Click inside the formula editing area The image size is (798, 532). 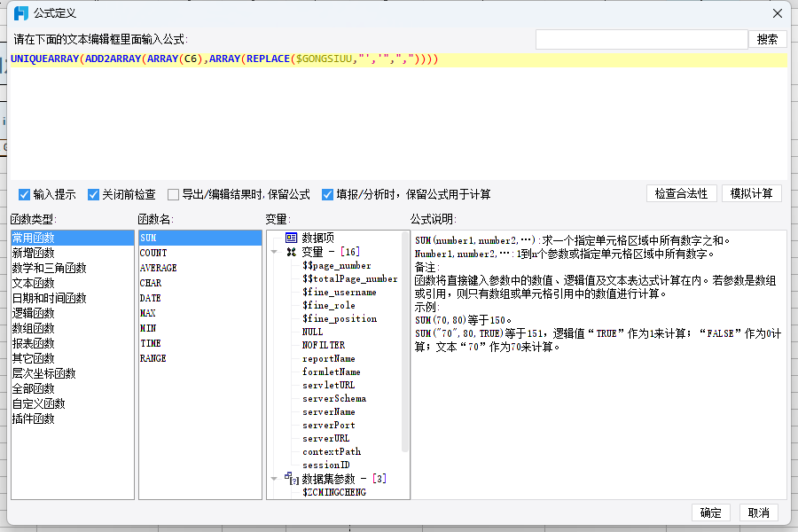398,115
